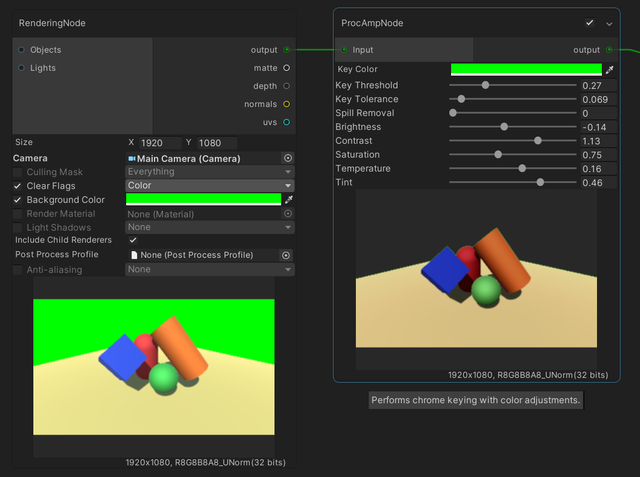
Task: Click the matte output port
Action: click(x=287, y=68)
